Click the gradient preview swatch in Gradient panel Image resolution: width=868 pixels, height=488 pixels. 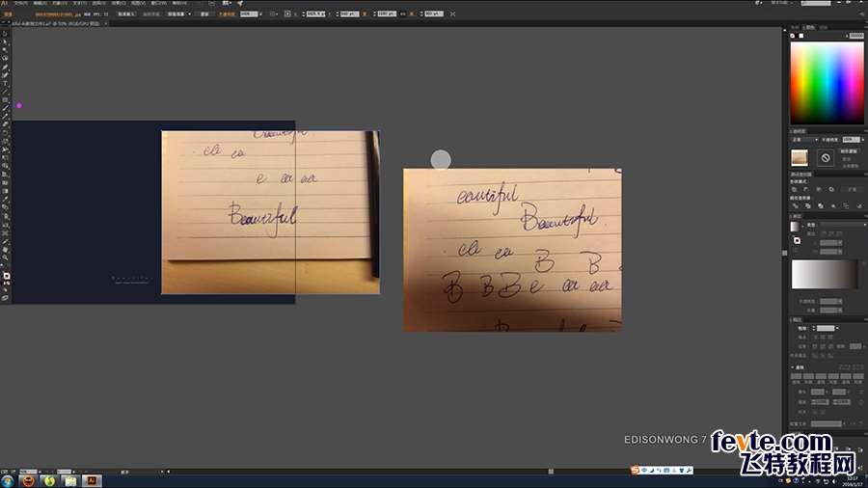(795, 227)
